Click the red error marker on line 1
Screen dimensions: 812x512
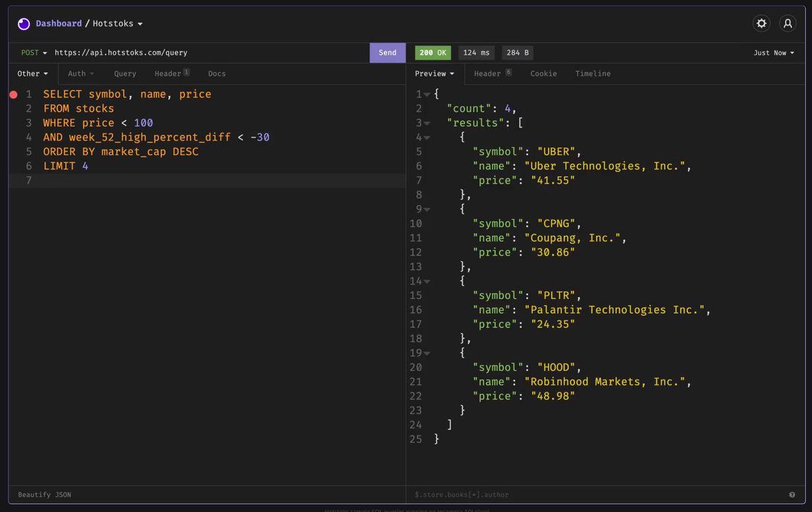pyautogui.click(x=14, y=95)
